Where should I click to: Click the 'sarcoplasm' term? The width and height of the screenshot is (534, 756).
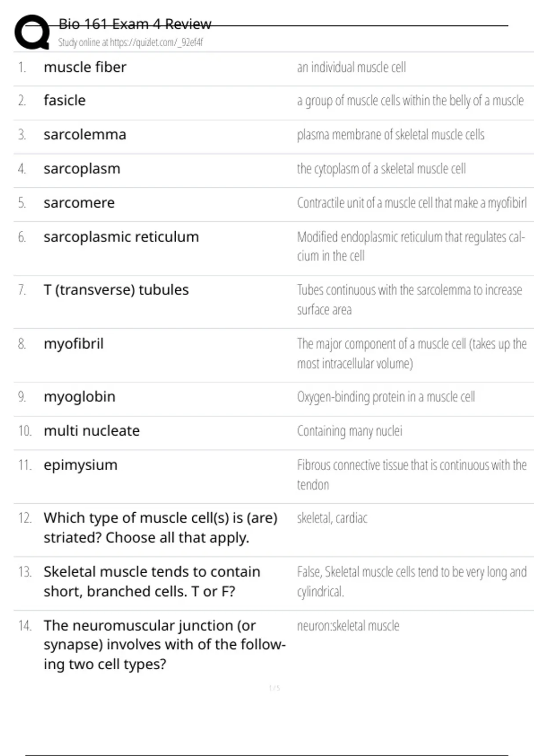click(x=82, y=169)
